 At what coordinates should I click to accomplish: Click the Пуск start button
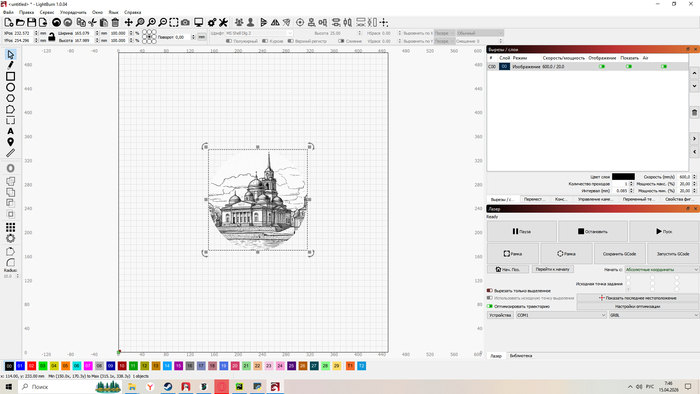coord(664,232)
